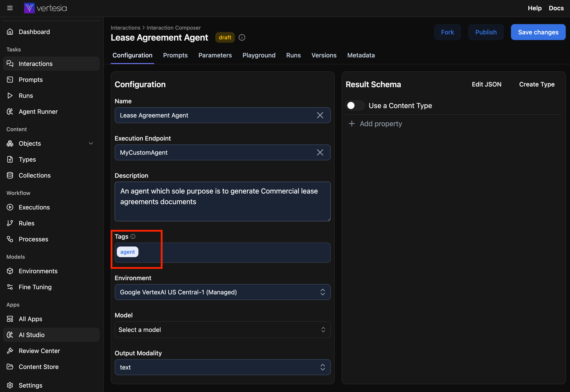Clear the Name field with X

[x=320, y=115]
